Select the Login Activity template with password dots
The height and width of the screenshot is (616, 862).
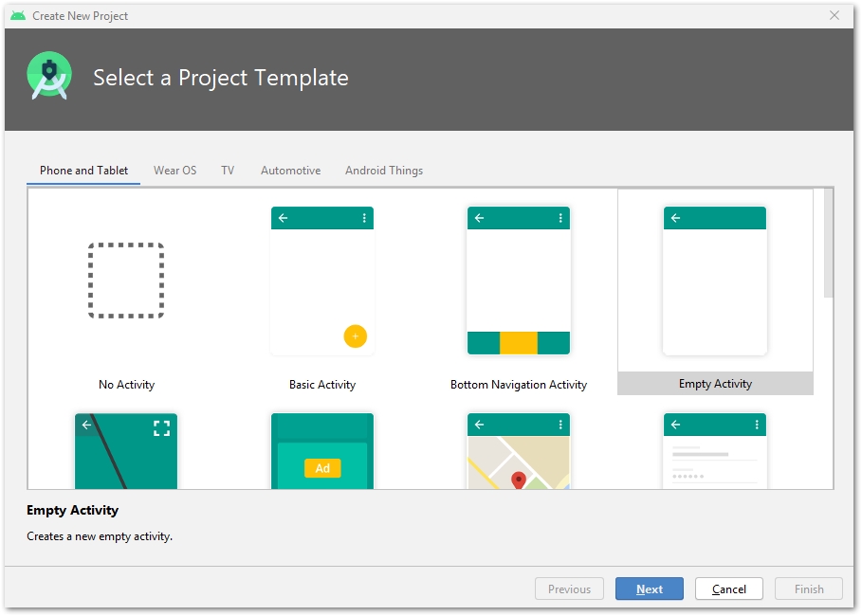(715, 450)
